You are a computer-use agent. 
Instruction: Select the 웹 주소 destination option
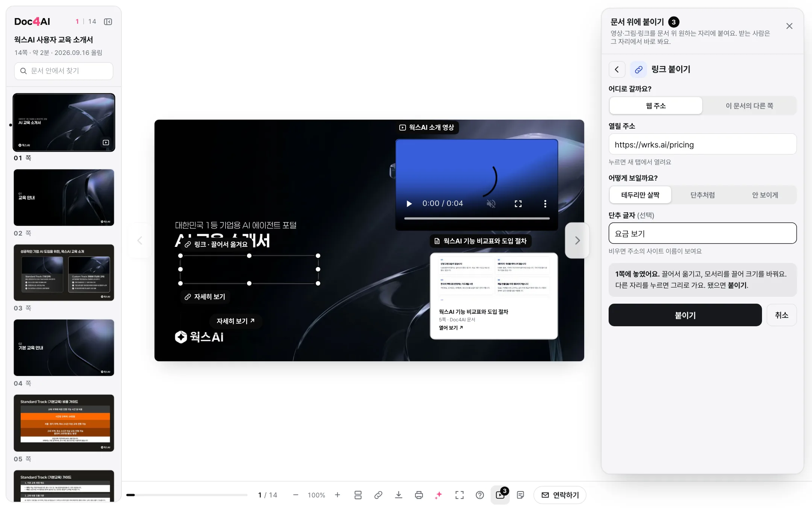656,106
